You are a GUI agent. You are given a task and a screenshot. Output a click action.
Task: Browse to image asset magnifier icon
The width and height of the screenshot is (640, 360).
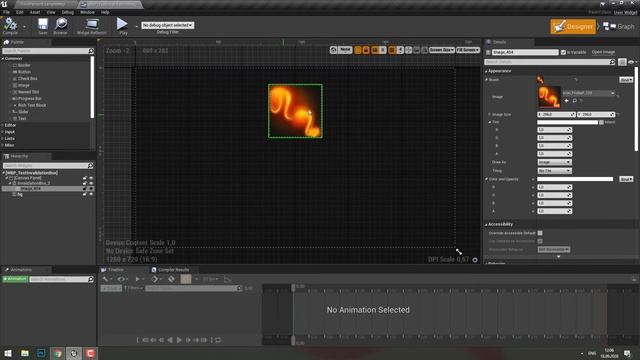point(574,100)
